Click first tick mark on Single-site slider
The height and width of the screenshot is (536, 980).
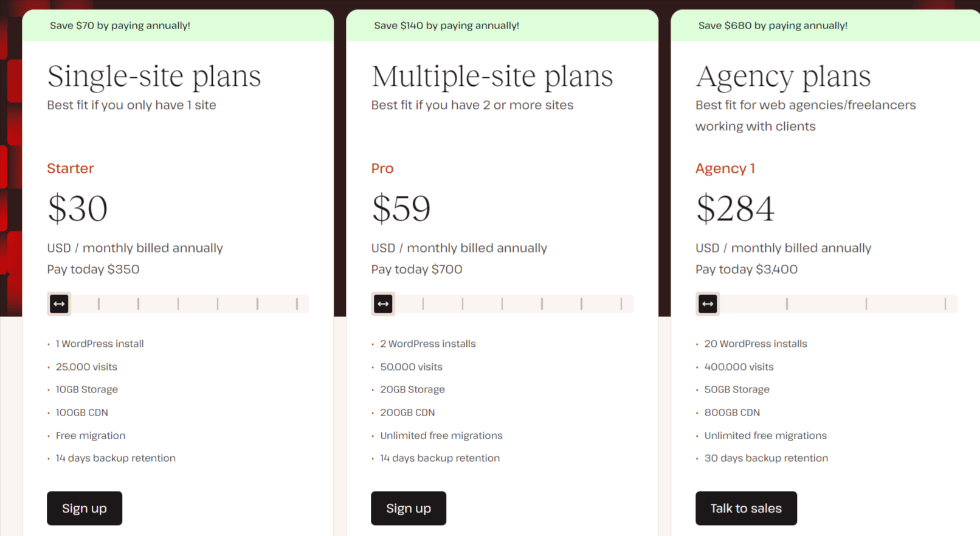(x=98, y=304)
